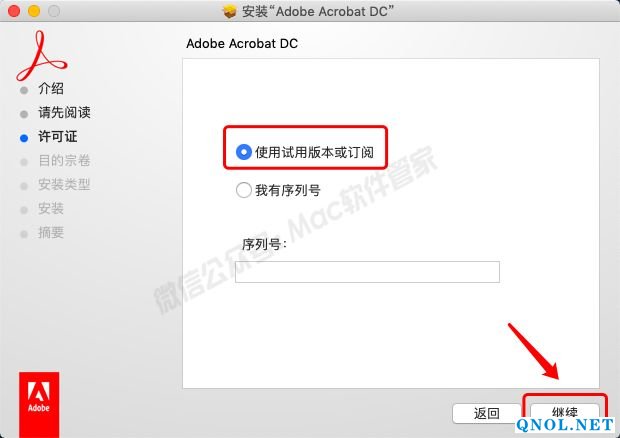Image resolution: width=620 pixels, height=438 pixels.
Task: Click the gray bullet beside 请先阅读
Action: click(24, 114)
